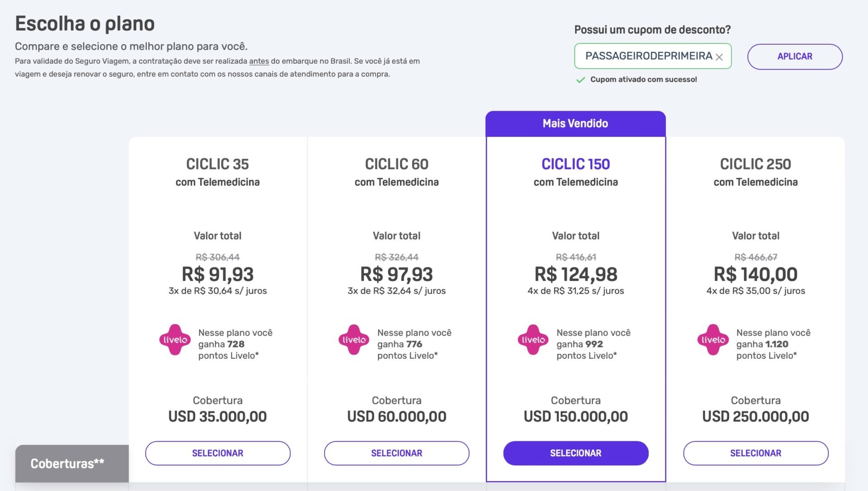Select the CICLIC 250 plan
The width and height of the screenshot is (868, 491).
click(x=755, y=453)
